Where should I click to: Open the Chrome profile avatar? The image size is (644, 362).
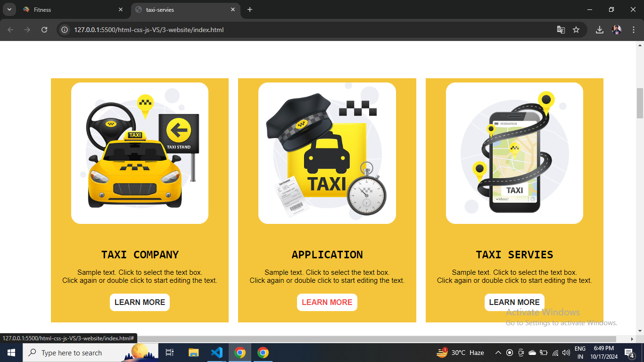(x=617, y=30)
